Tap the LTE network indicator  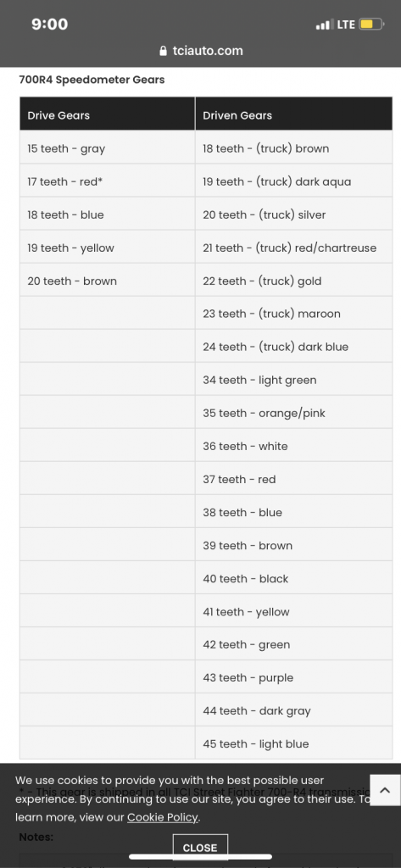coord(346,25)
